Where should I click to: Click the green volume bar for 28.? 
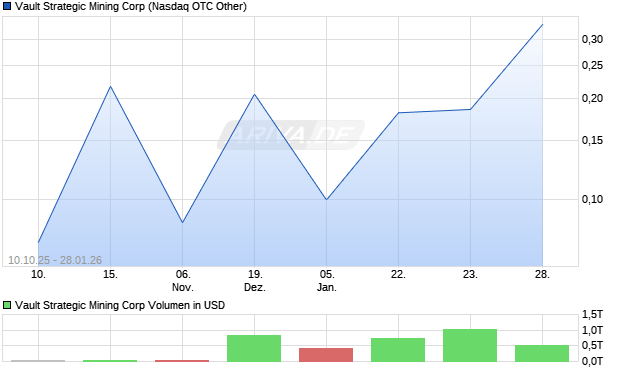[x=542, y=354]
